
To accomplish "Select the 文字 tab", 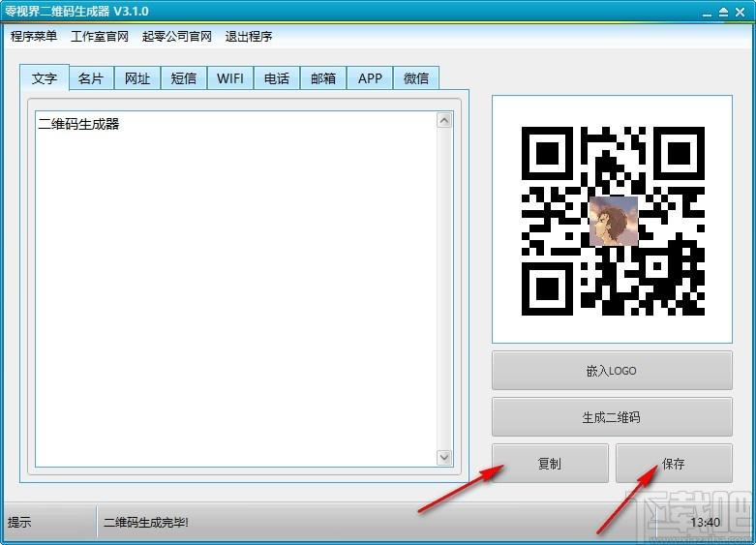I will coord(45,77).
